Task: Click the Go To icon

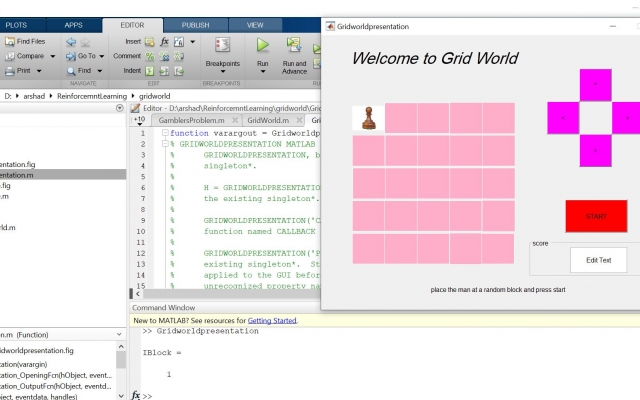Action: coord(71,56)
